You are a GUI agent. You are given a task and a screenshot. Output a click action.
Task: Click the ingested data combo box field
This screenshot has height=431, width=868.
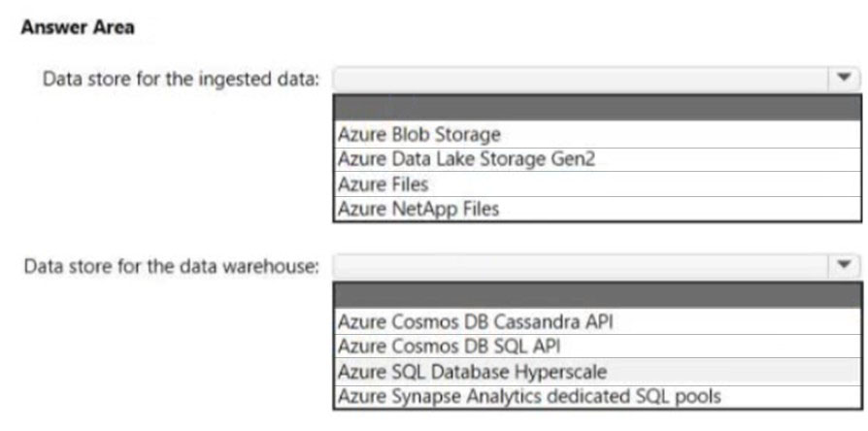coord(596,80)
